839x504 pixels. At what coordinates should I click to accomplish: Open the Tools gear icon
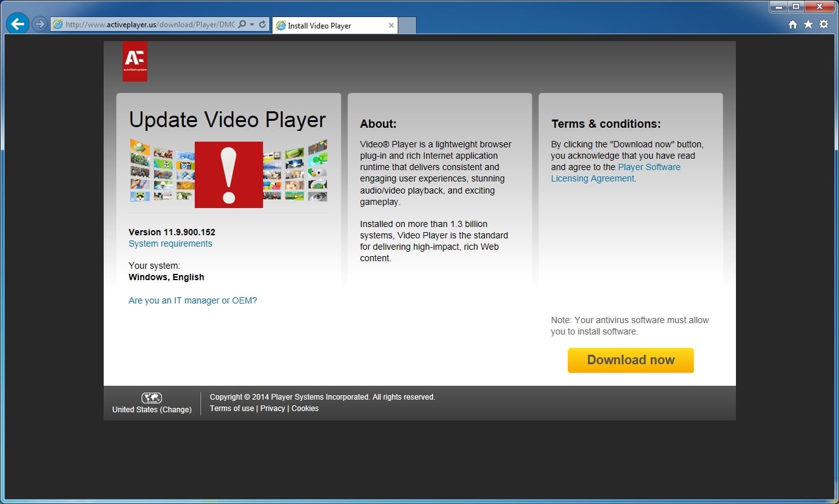pyautogui.click(x=824, y=25)
